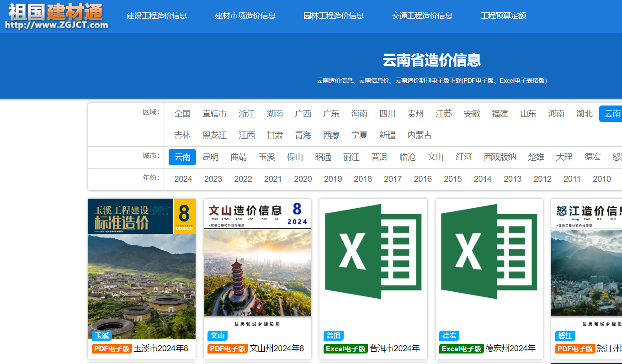Select region 江西
This screenshot has width=622, height=364.
(x=247, y=135)
